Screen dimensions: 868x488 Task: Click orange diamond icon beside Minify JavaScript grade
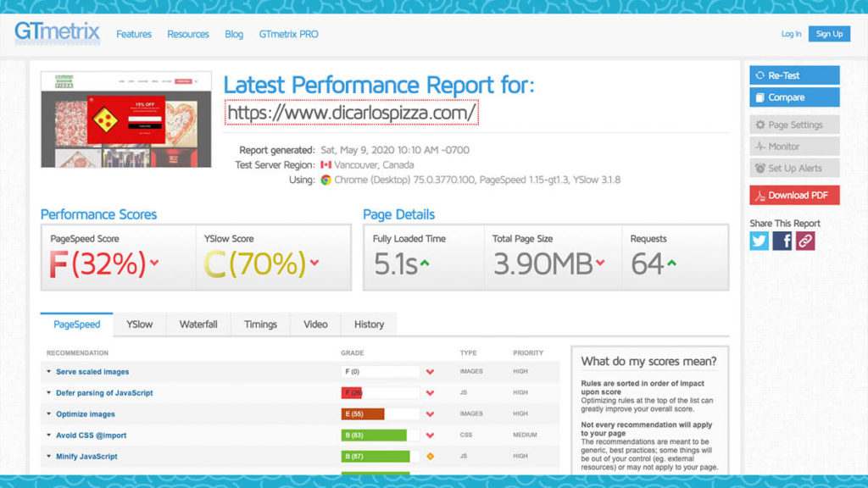430,457
